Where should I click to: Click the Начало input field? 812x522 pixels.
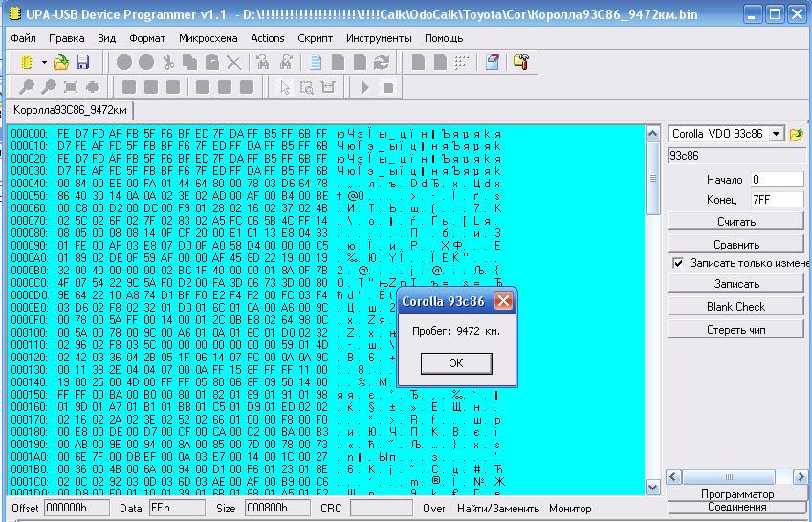777,180
